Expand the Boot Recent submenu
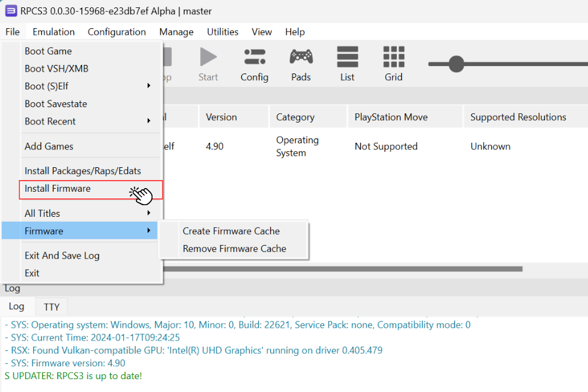 click(91, 121)
